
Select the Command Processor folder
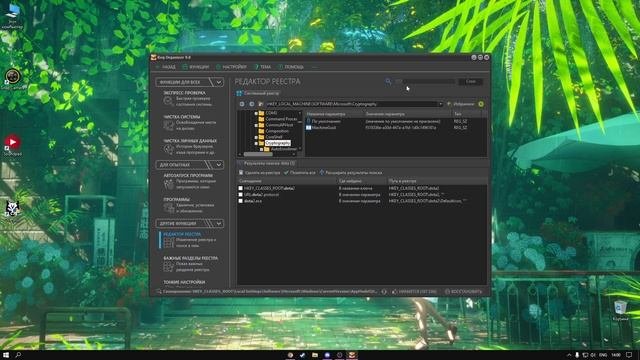(x=278, y=119)
